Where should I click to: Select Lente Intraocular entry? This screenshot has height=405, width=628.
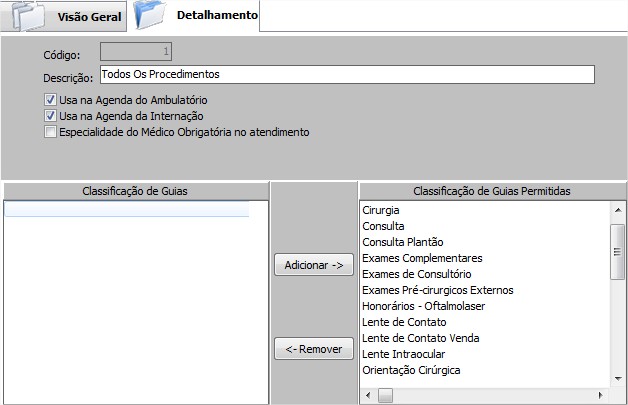(403, 354)
